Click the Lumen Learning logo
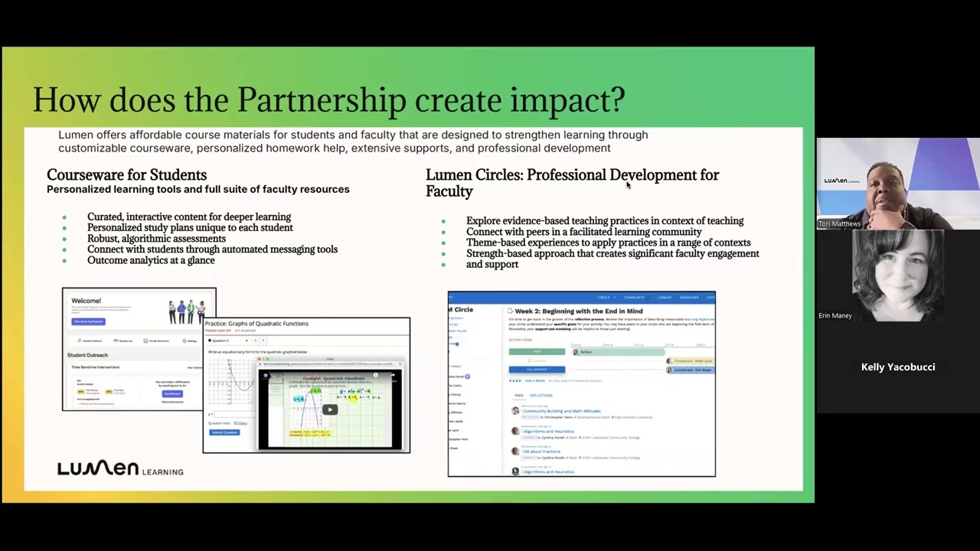Image resolution: width=980 pixels, height=551 pixels. point(120,468)
